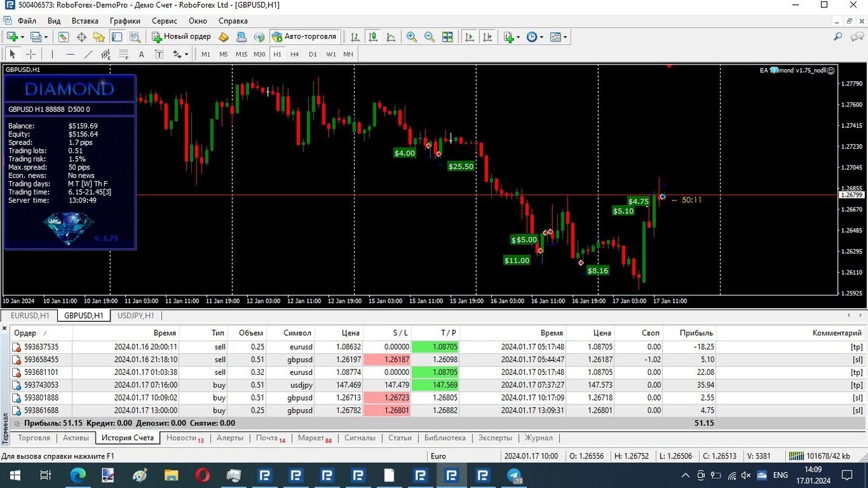Draw a vertical line tool
Image resolution: width=868 pixels, height=488 pixels.
pyautogui.click(x=52, y=55)
